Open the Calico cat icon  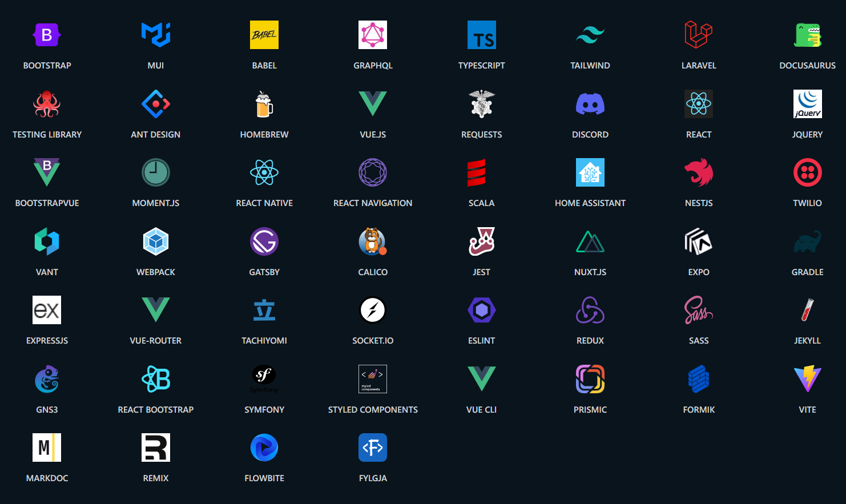click(373, 241)
